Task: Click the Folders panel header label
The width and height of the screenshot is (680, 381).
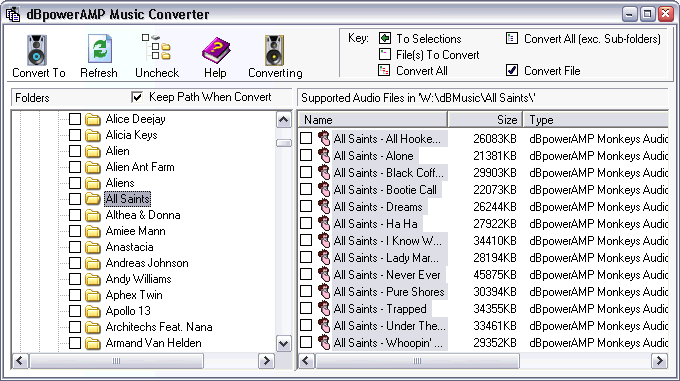Action: (32, 98)
